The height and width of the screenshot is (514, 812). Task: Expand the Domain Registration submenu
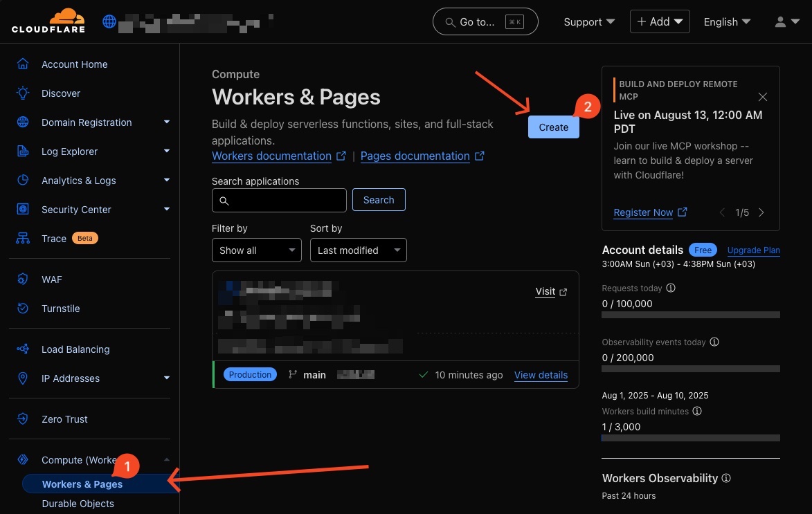[x=167, y=122]
